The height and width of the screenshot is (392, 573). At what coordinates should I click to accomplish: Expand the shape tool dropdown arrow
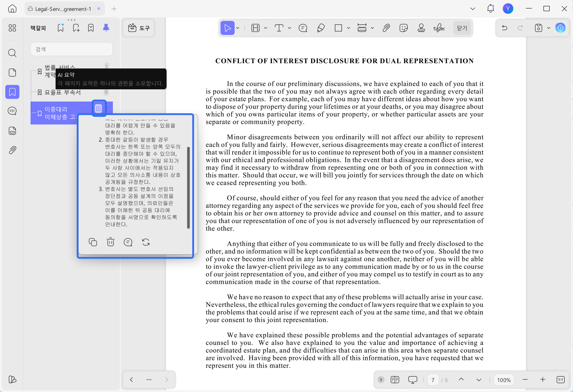pyautogui.click(x=349, y=28)
